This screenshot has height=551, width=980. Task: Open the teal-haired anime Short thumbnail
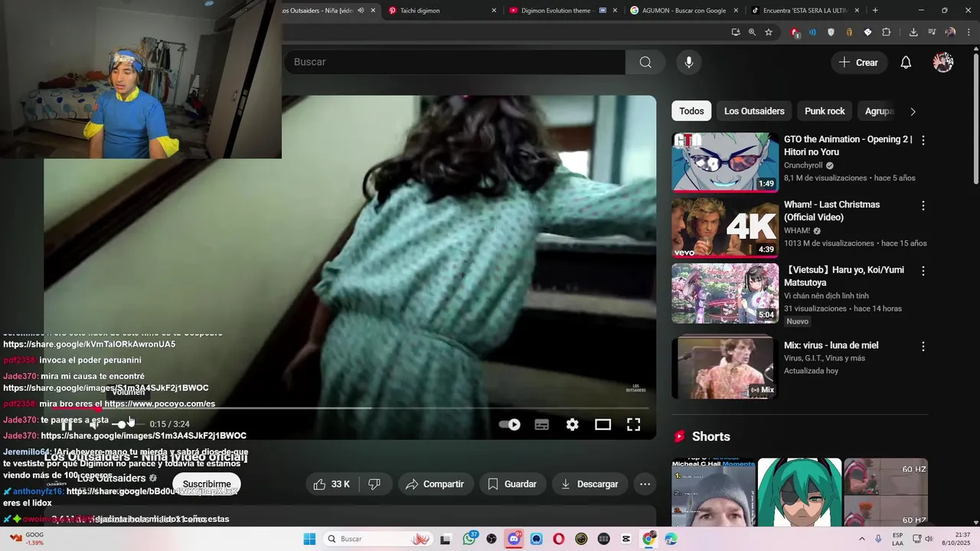point(799,493)
